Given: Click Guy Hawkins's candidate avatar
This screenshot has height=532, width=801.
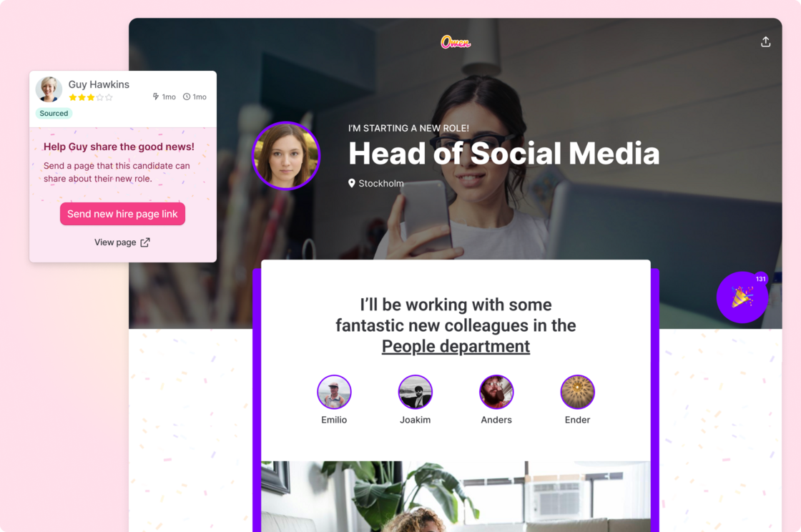Looking at the screenshot, I should pos(49,89).
